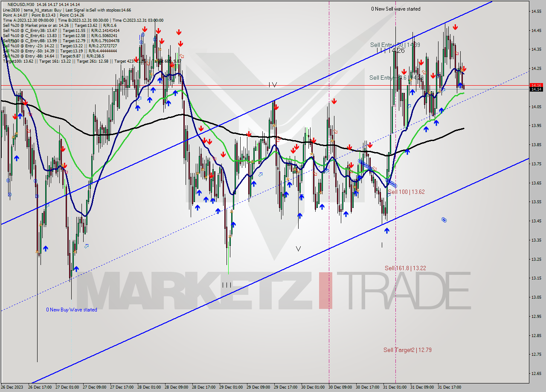Click the 13.95 price axis label
546x392 pixels.
(x=537, y=126)
